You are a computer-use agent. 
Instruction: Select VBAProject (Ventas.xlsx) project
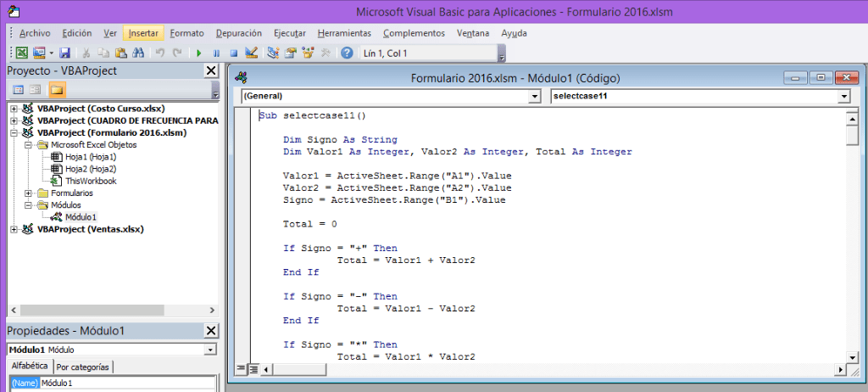click(90, 229)
